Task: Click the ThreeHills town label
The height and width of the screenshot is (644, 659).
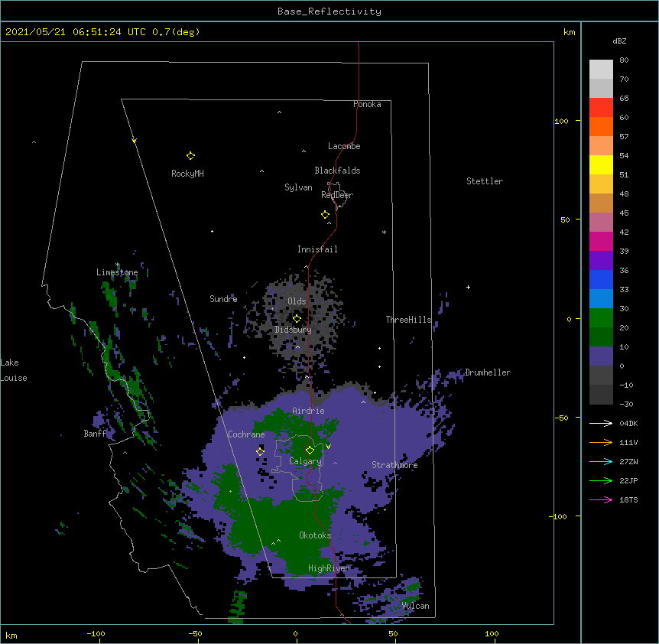Action: click(x=408, y=320)
